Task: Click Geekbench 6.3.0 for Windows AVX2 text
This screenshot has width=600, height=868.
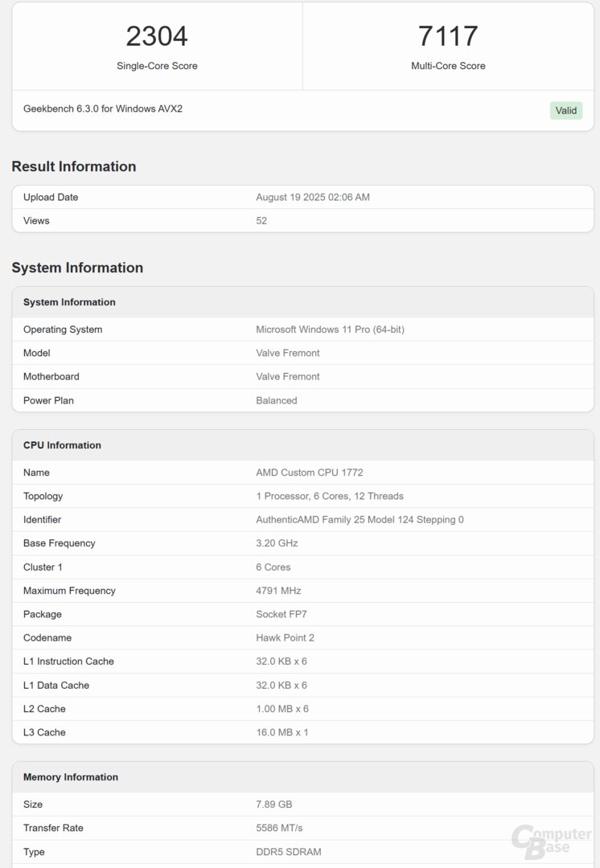Action: pos(102,108)
